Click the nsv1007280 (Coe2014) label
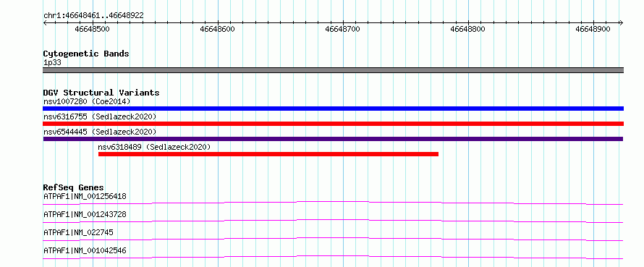Screen dimensions: 644x267 (87, 101)
